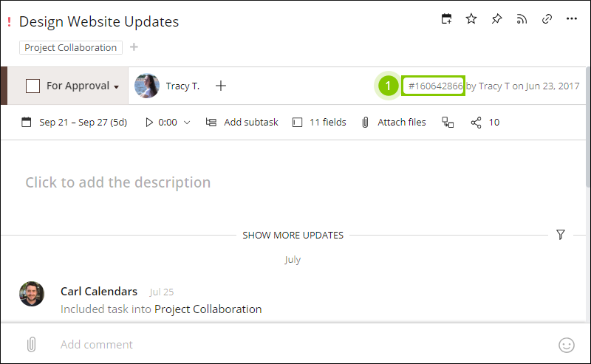Add another assignee with the plus button
Screen dimensions: 591x364
(221, 86)
